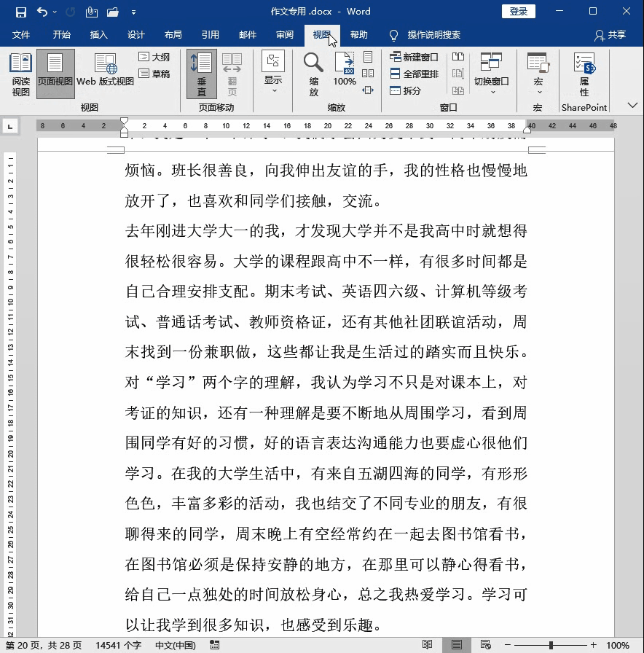Click the single-page zoom icon
The width and height of the screenshot is (644, 653).
point(368,57)
